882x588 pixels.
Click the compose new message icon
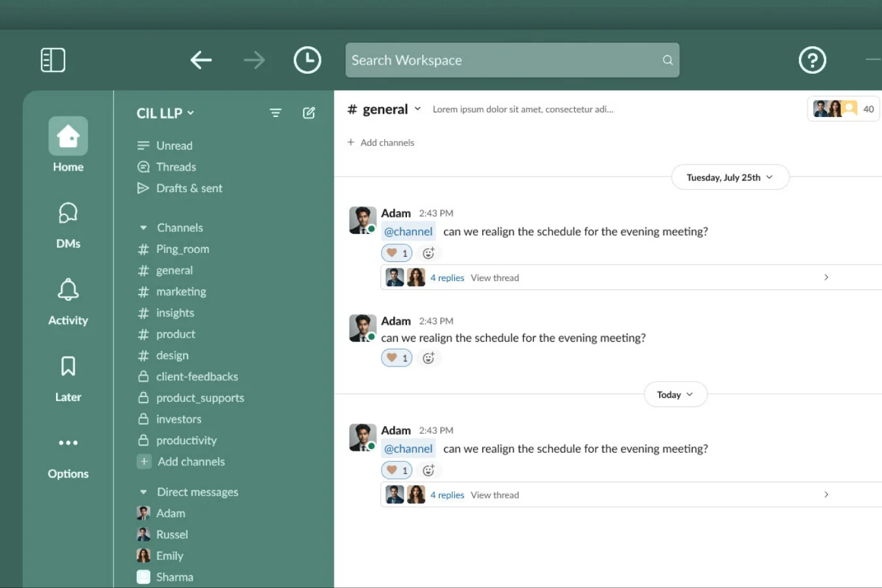point(309,113)
